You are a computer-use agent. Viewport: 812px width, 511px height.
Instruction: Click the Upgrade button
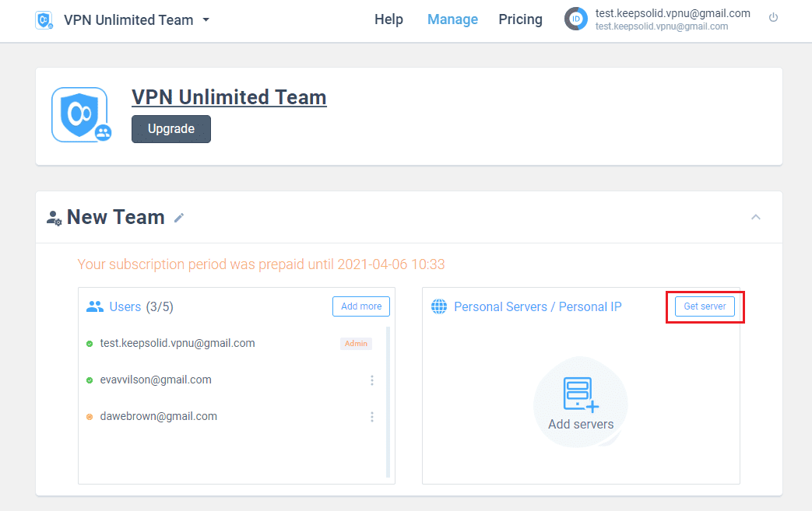point(171,129)
